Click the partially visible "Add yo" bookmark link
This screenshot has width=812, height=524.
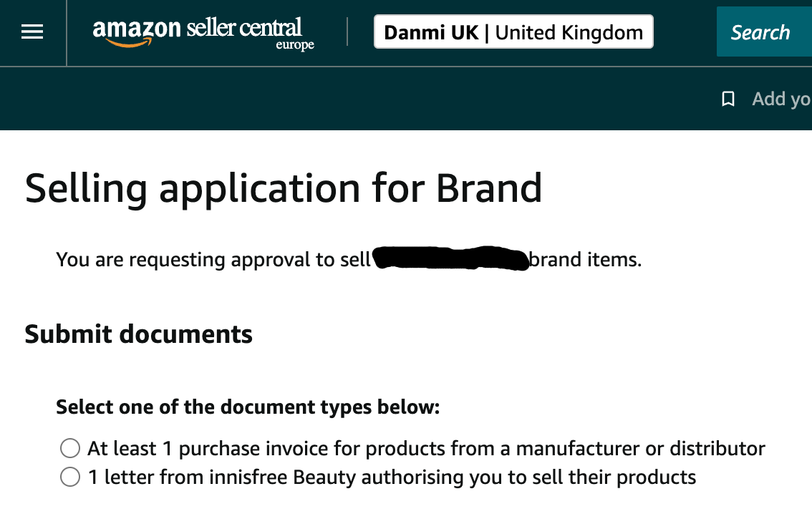coord(780,99)
